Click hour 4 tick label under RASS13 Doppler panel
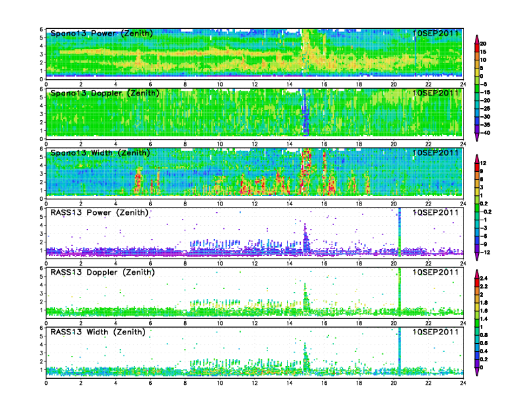 point(116,323)
